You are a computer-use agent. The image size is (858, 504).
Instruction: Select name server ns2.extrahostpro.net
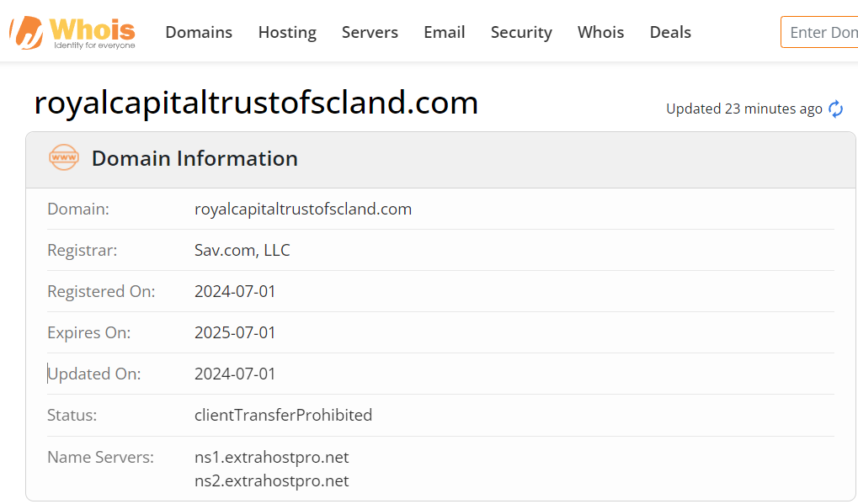(x=271, y=481)
